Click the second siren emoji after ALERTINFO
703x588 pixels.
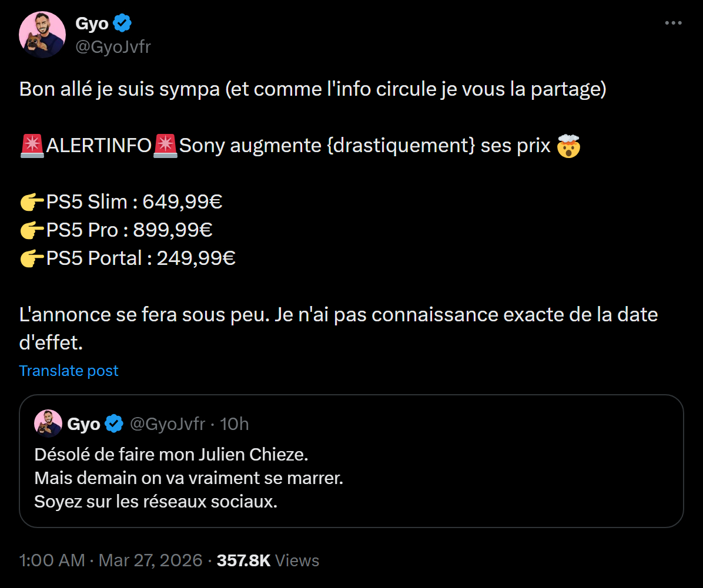(x=165, y=146)
